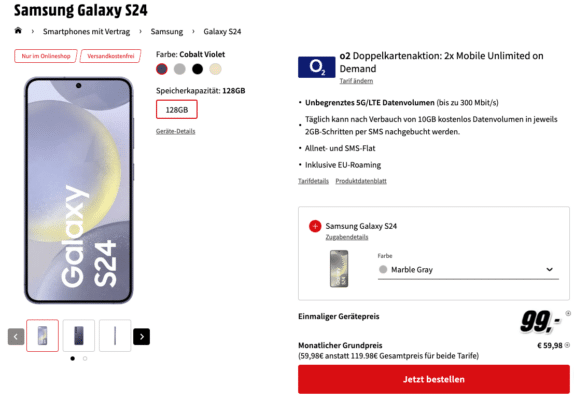Go to the home breadcrumb icon
Viewport: 574px width, 400px height.
(18, 31)
